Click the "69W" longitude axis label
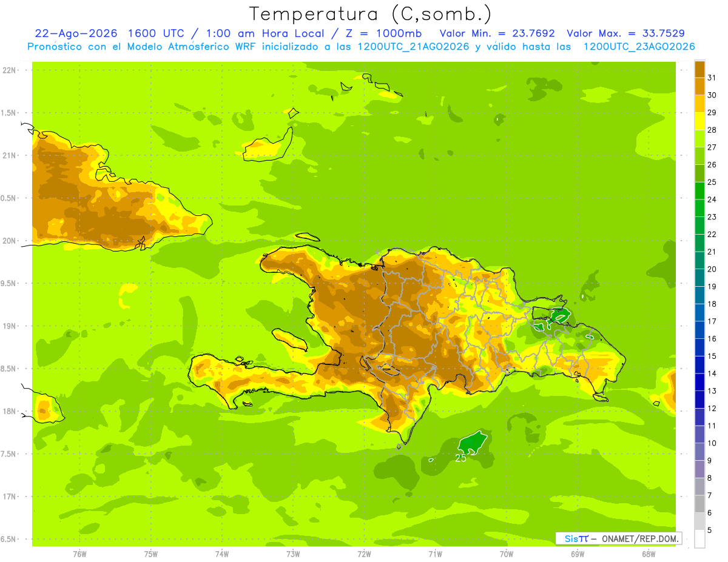 (x=578, y=554)
